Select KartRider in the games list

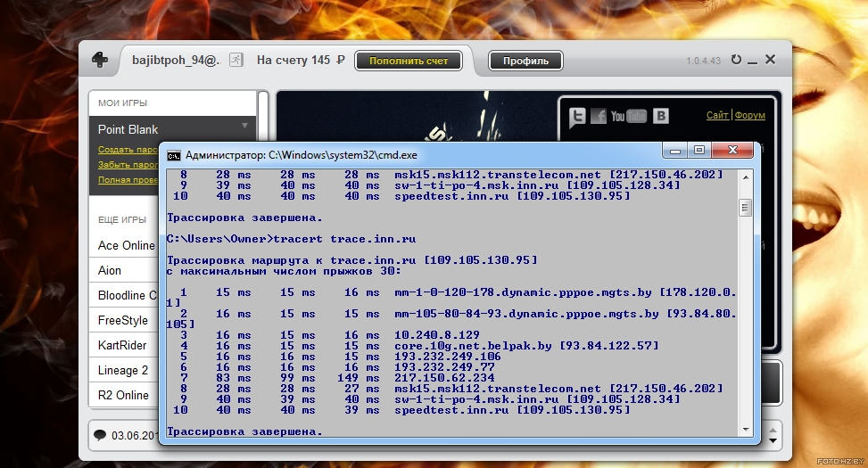click(x=122, y=345)
